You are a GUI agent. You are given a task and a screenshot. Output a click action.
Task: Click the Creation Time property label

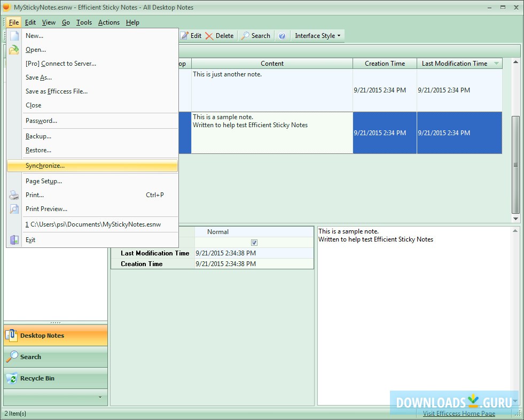142,264
